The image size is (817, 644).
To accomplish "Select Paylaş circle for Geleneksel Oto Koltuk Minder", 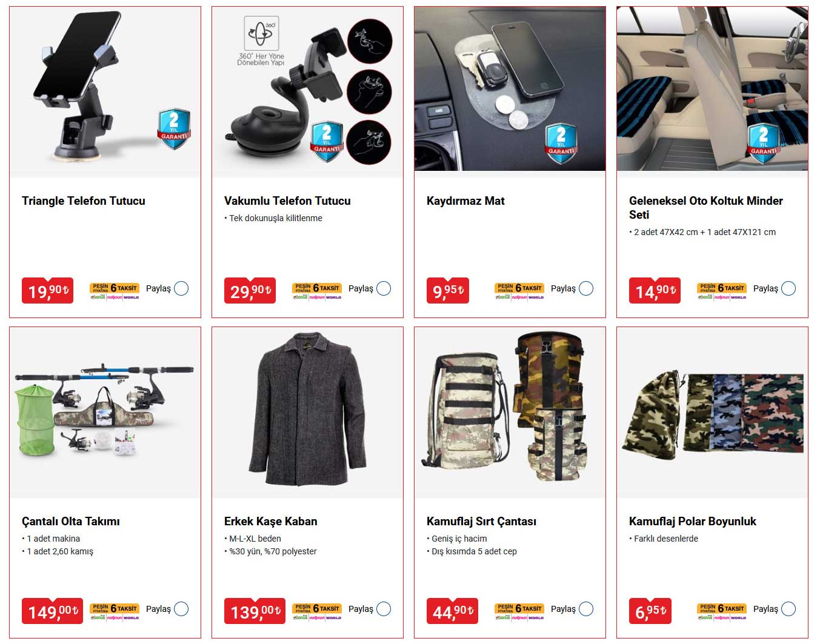I will pos(789,288).
